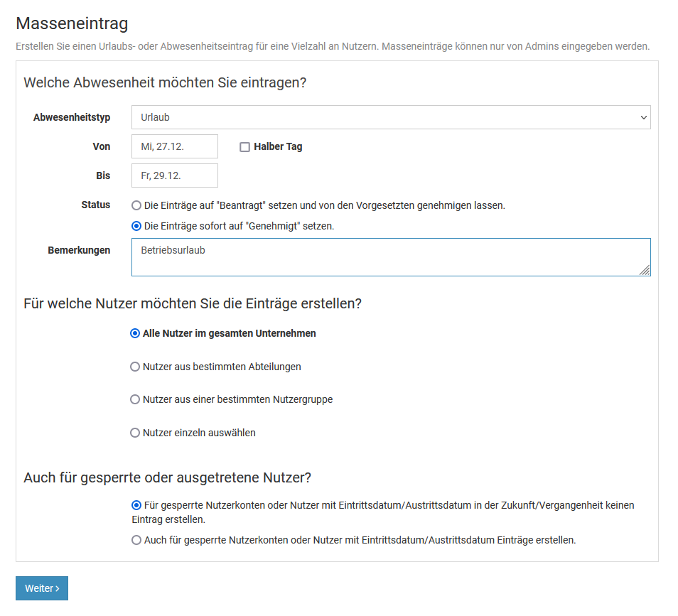Enable the Halber Tag checkbox
The height and width of the screenshot is (616, 678).
pyautogui.click(x=245, y=147)
